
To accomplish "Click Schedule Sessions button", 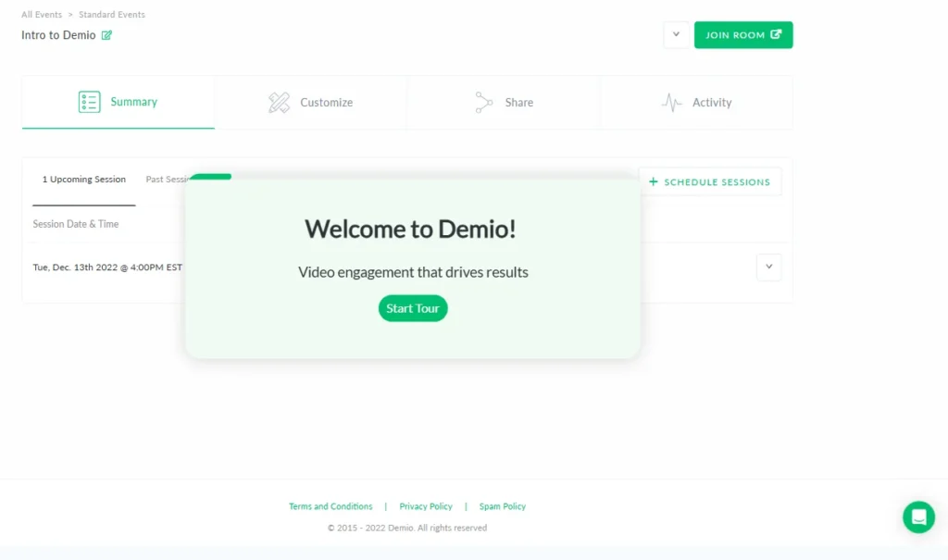I will click(710, 182).
